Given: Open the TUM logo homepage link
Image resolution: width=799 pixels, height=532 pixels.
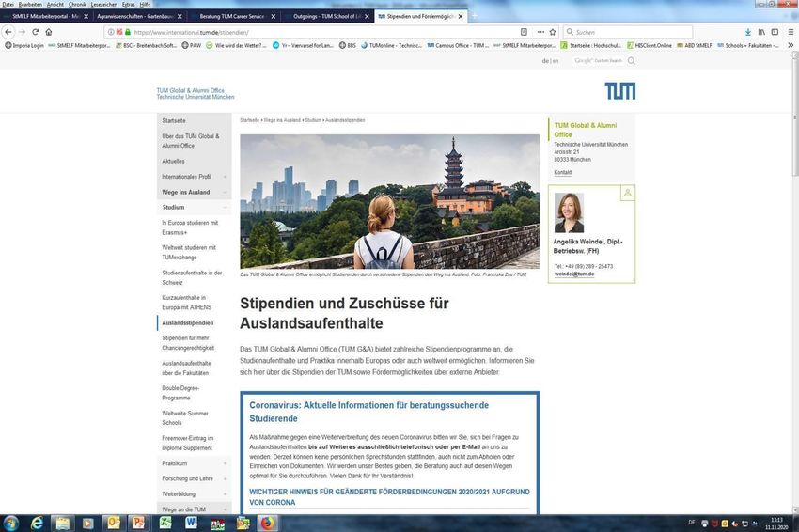Looking at the screenshot, I should click(x=619, y=91).
